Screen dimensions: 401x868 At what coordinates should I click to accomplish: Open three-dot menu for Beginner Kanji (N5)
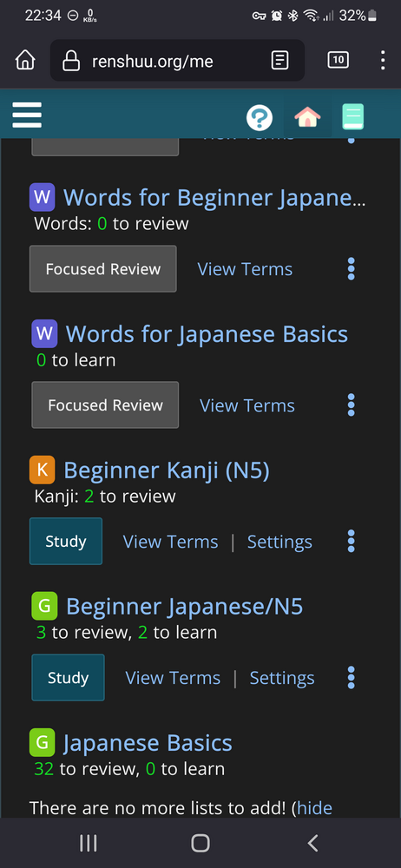coord(351,541)
